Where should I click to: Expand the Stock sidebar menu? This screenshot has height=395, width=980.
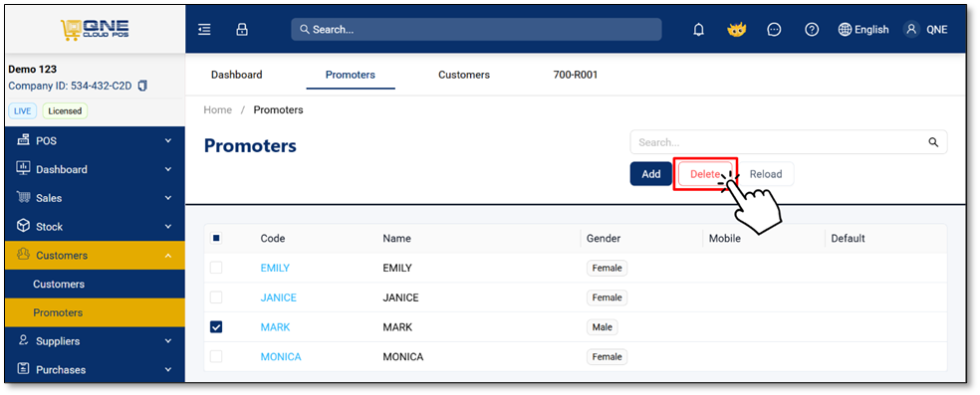95,227
